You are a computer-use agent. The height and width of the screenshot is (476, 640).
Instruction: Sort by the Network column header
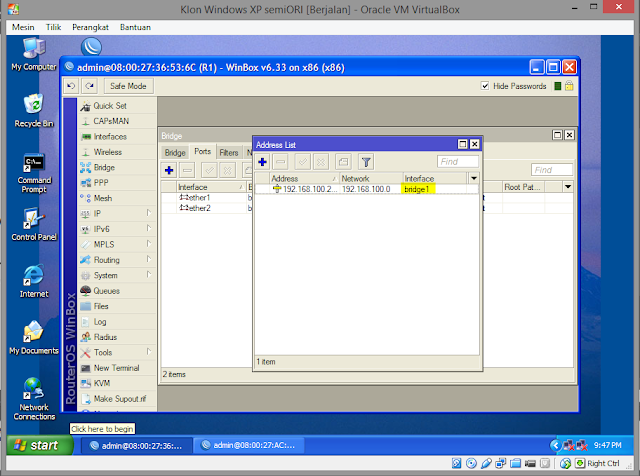tap(371, 178)
